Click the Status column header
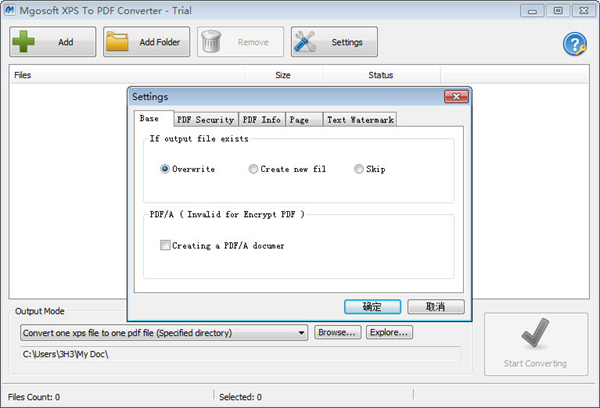 pos(381,75)
